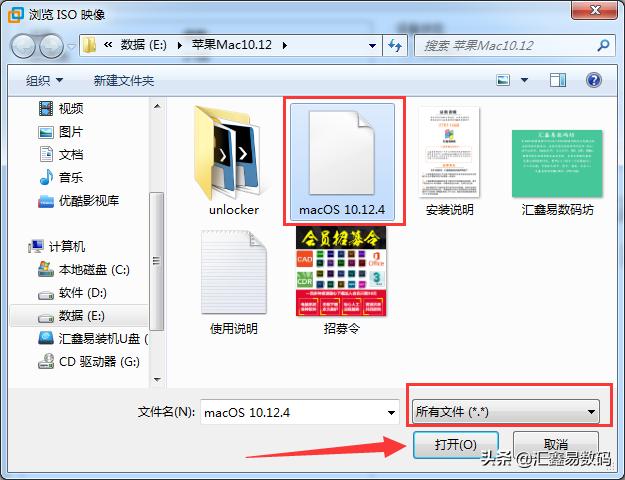Click the folder icon in address bar
The height and width of the screenshot is (480, 625).
[89, 45]
